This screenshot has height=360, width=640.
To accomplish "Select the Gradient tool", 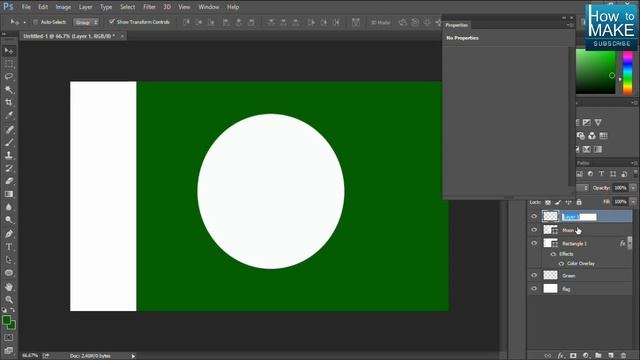I will 9,194.
